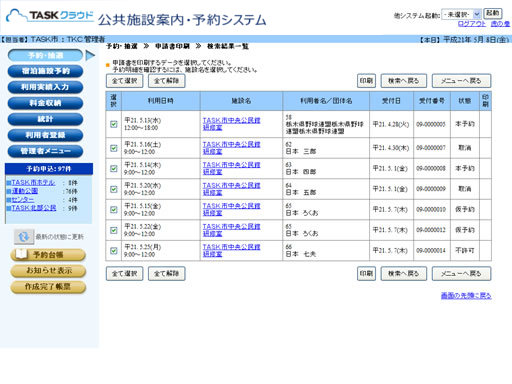Click the 利用者名/団体名 column header
The width and height of the screenshot is (512, 384).
pyautogui.click(x=326, y=101)
